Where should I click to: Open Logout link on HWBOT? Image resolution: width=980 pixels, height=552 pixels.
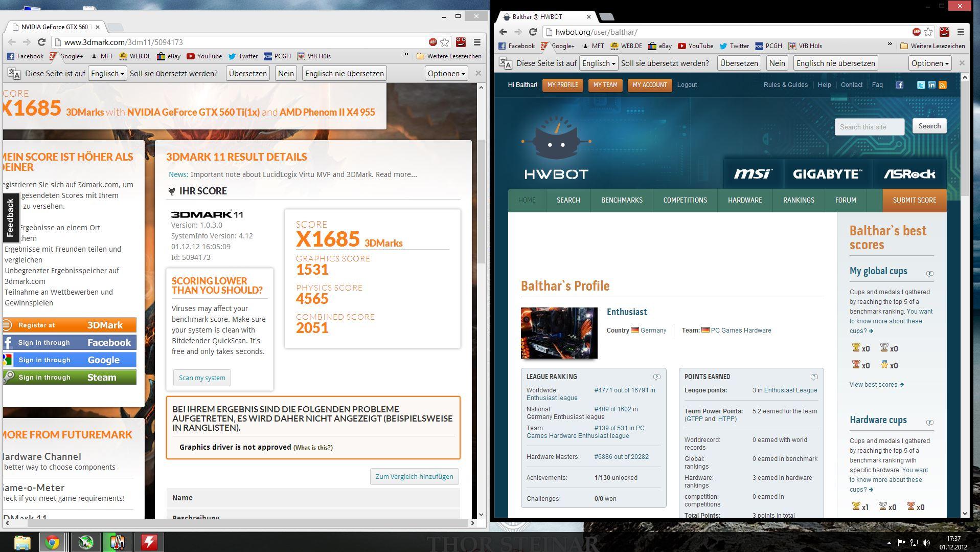tap(687, 85)
